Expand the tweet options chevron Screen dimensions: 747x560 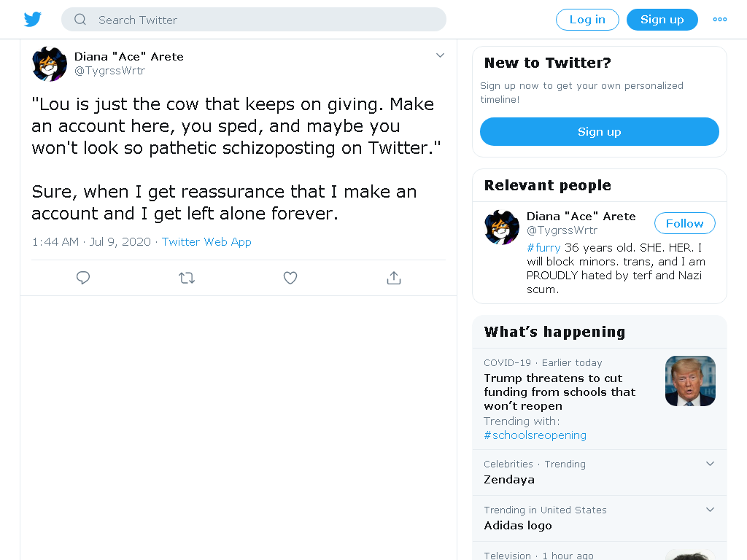click(440, 55)
